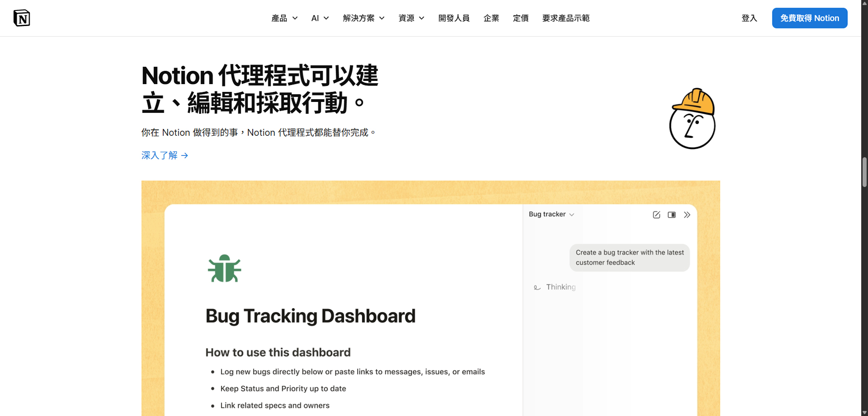Collapse panel with the double-chevron icon
Screen dimensions: 868x416
pyautogui.click(x=687, y=215)
